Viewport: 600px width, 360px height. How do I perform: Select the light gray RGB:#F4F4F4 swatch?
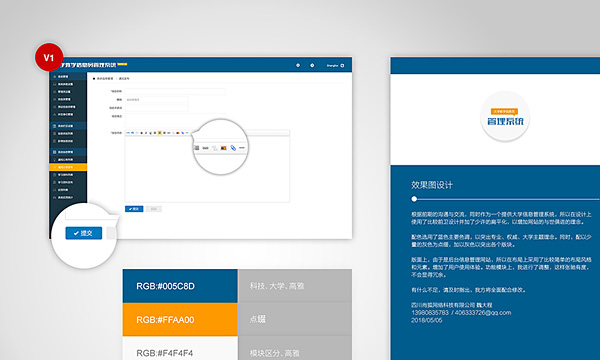pyautogui.click(x=180, y=349)
